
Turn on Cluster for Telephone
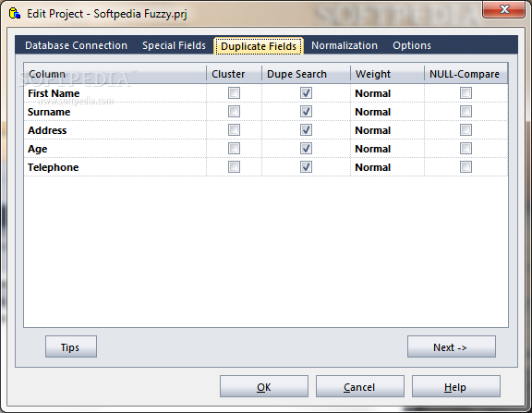(234, 167)
